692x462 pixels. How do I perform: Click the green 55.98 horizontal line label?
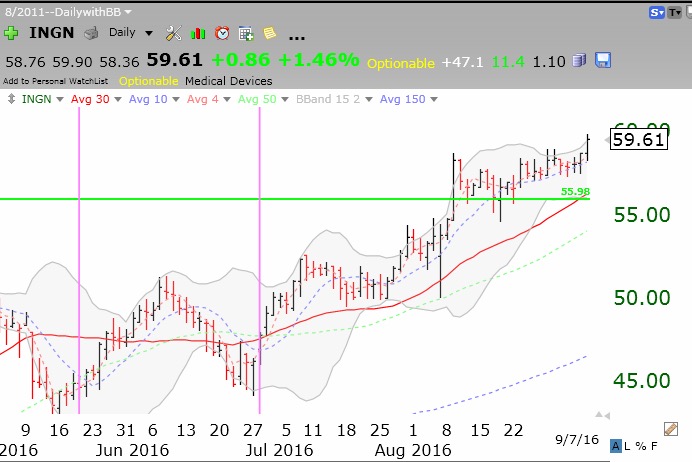pyautogui.click(x=575, y=192)
